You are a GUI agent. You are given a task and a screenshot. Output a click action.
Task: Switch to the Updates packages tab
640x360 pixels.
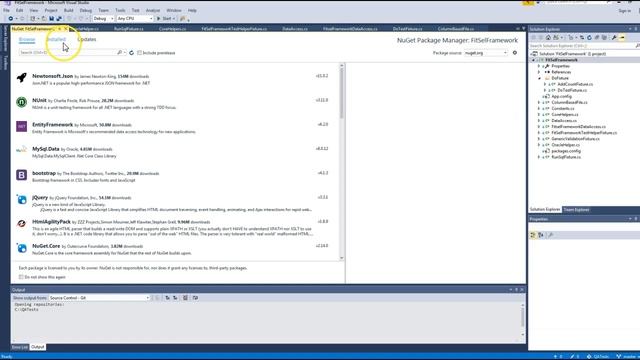pos(87,40)
